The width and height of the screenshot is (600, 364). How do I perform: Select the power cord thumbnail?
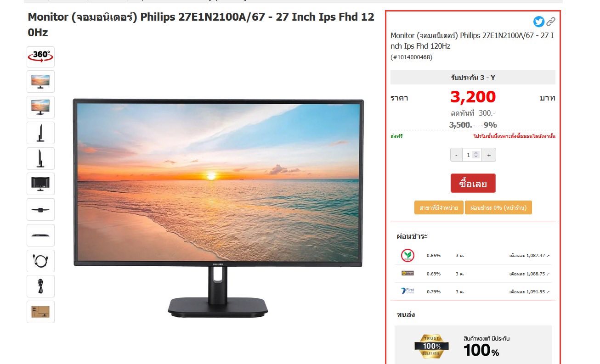pyautogui.click(x=40, y=286)
